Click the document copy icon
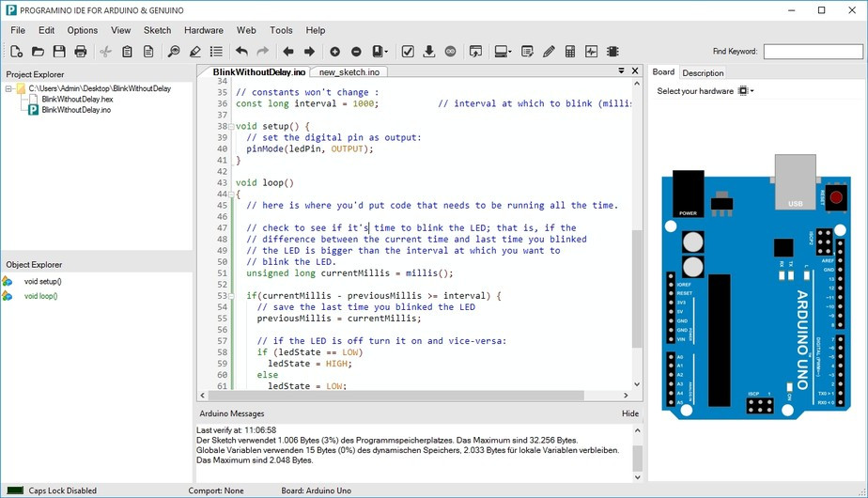This screenshot has width=868, height=498. point(148,52)
